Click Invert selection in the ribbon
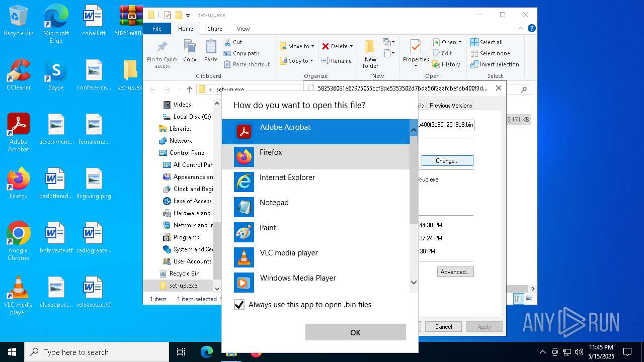The height and width of the screenshot is (362, 644). 495,64
